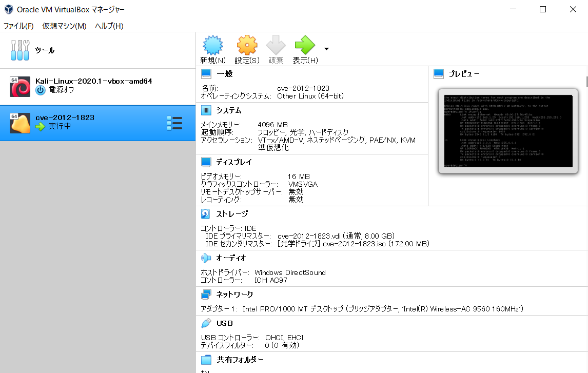Click the cve-2012-1823.iso optical drive entry
The image size is (588, 373).
pos(353,244)
